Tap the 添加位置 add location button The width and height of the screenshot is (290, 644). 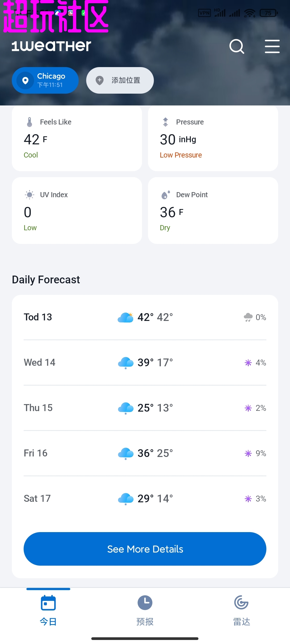[x=120, y=80]
